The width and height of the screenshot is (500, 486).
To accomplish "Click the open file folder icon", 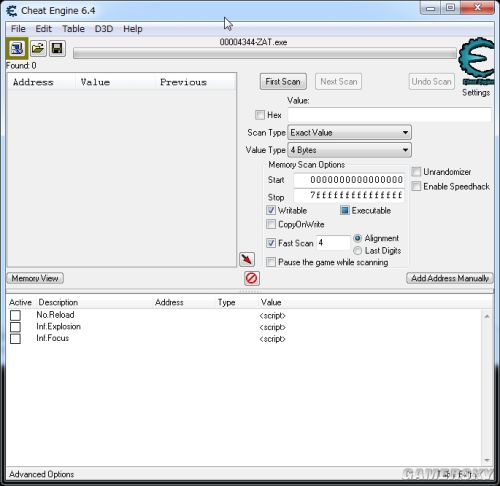I will [x=38, y=49].
